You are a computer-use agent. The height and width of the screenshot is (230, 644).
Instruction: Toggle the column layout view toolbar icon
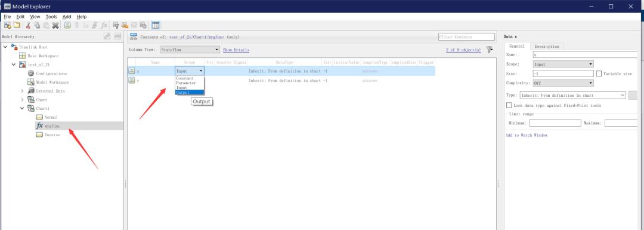156,25
